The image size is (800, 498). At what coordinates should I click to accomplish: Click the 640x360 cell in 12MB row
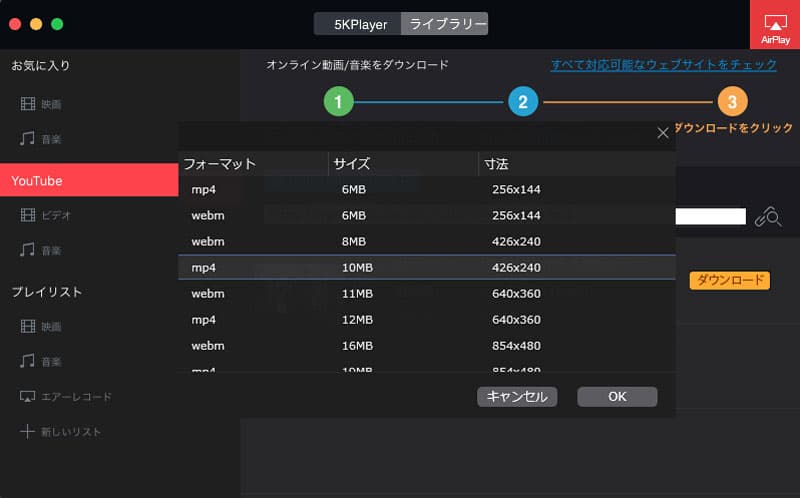click(x=516, y=319)
